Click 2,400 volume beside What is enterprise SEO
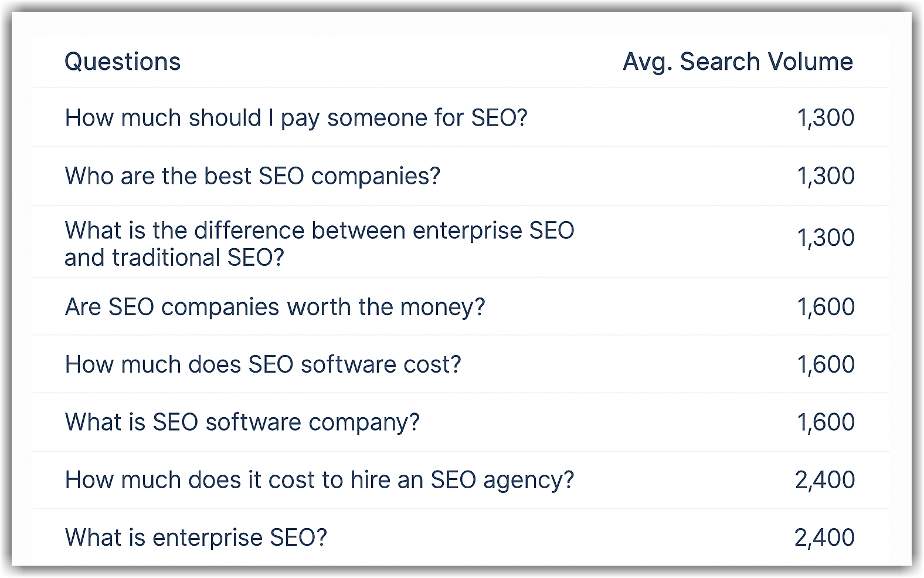Screen dimensions: 924x578 coord(825,538)
